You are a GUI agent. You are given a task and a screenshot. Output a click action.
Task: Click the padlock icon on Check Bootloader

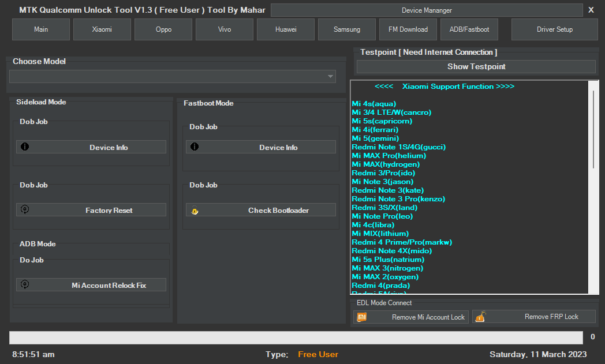tap(195, 210)
